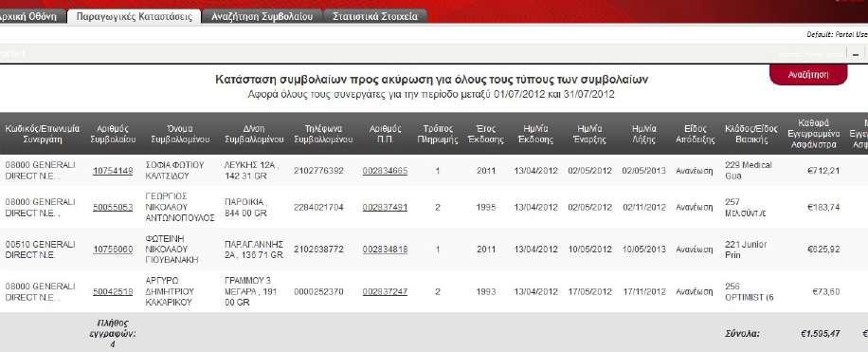Screen dimensions: 868x352
Task: Click the 256 OPTIMIST cell
Action: pyautogui.click(x=750, y=291)
